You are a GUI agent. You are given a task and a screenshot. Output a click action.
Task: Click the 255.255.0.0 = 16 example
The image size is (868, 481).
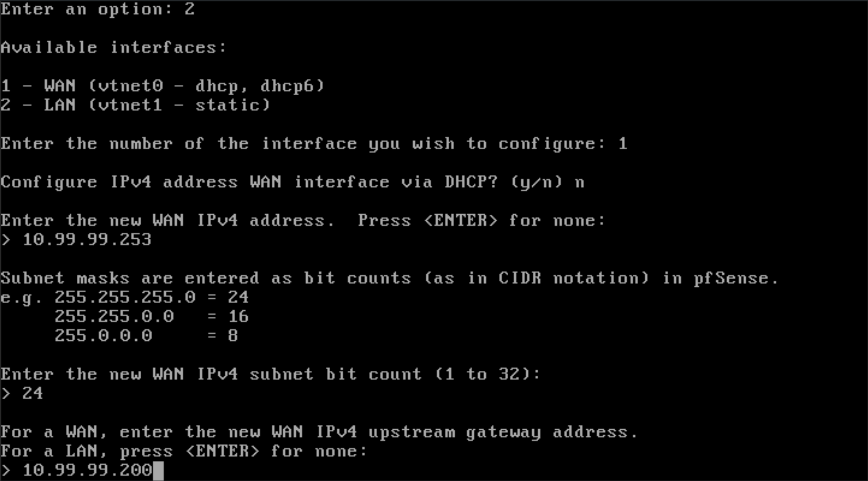click(x=151, y=316)
